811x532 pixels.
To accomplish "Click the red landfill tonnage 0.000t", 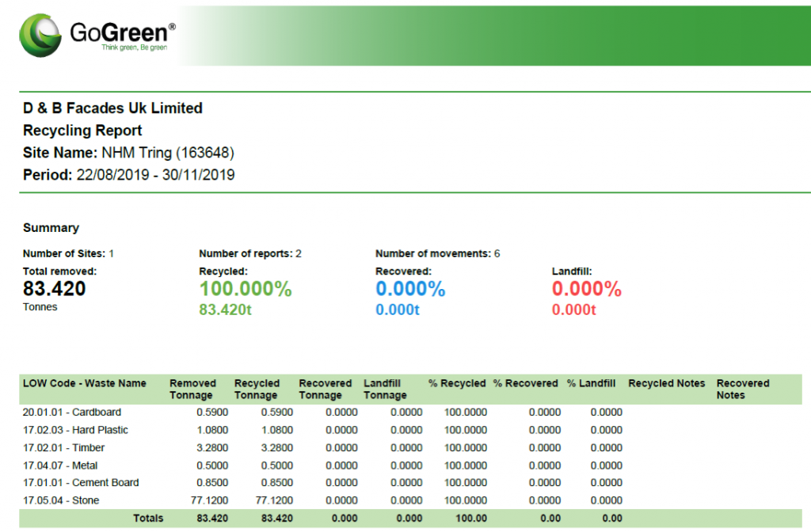I will (573, 310).
